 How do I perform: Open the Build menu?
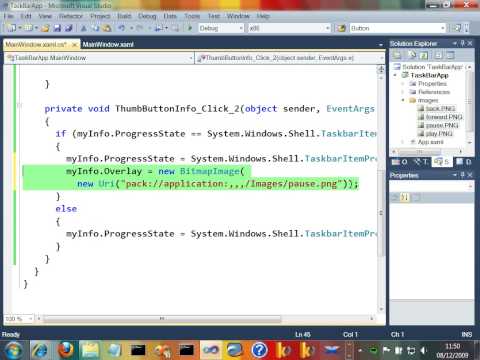[124, 16]
